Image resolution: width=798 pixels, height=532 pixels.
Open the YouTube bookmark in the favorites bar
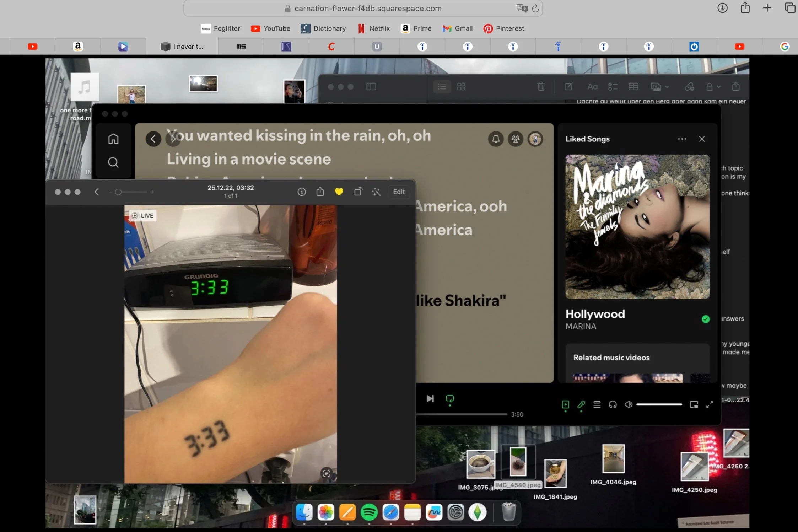tap(270, 28)
